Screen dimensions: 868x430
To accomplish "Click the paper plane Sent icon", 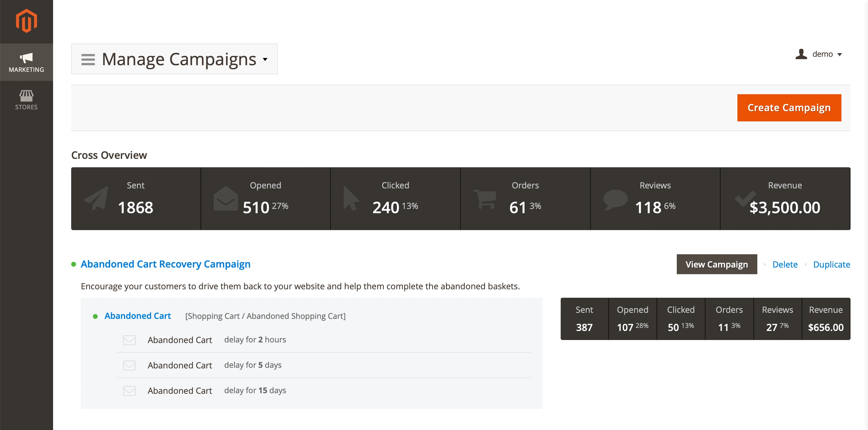I will pos(96,199).
